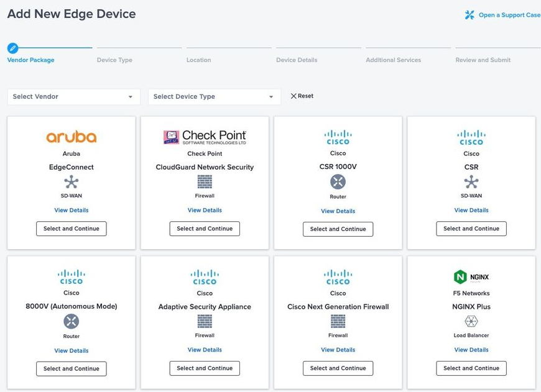Click the 'Load Balancer' type label
This screenshot has width=541, height=392.
(x=471, y=335)
